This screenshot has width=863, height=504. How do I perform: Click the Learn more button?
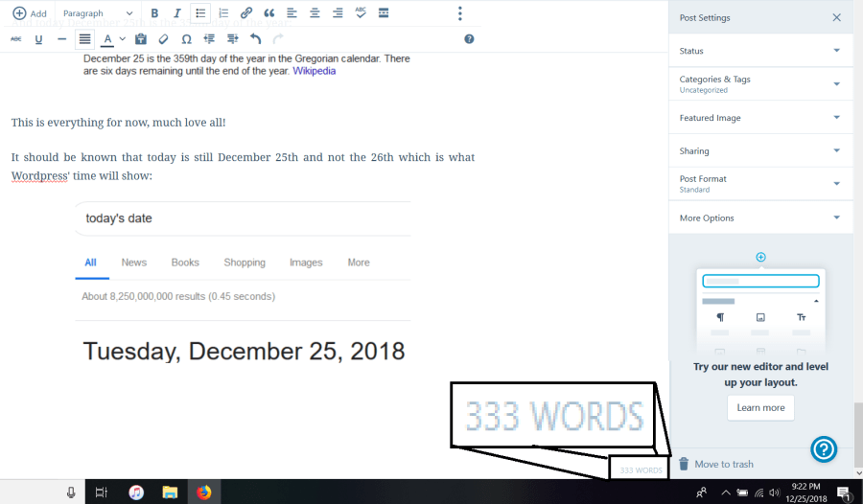760,407
